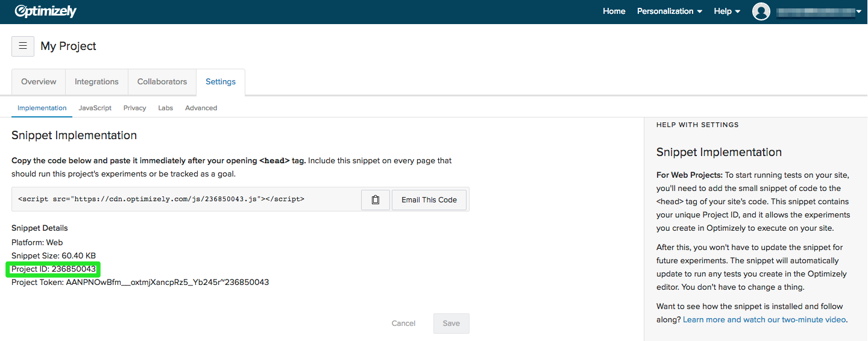Open the Privacy sub-tab
The width and height of the screenshot is (868, 341).
135,108
